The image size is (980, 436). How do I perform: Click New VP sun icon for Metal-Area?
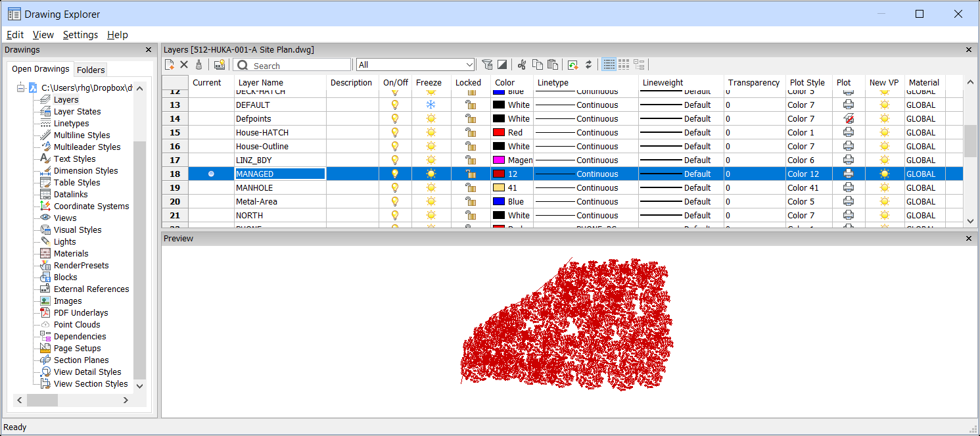(x=885, y=202)
